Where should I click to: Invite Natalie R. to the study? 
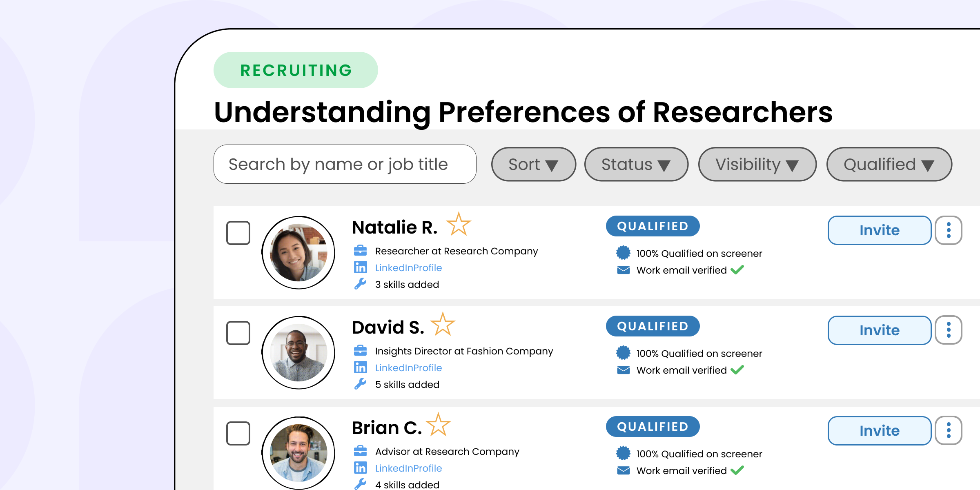pos(879,230)
